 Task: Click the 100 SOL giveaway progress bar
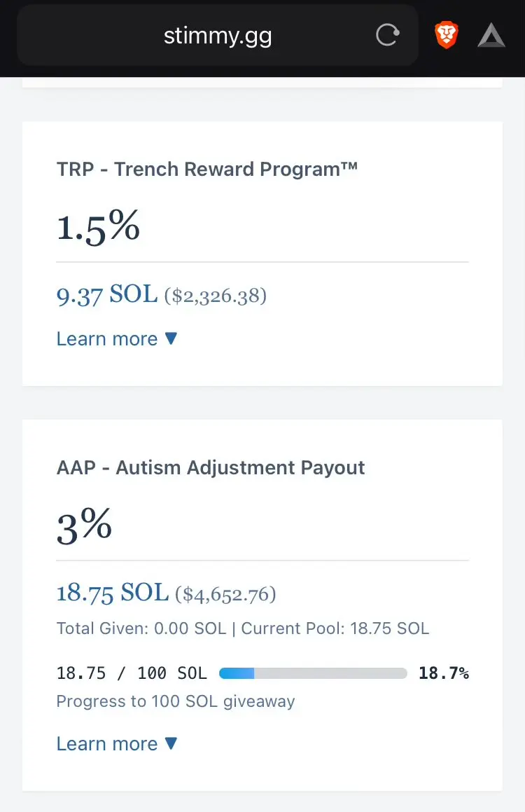tap(313, 673)
